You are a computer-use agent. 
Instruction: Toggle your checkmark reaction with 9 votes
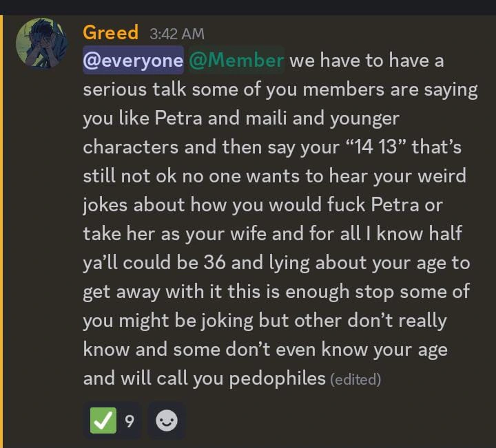tap(112, 420)
